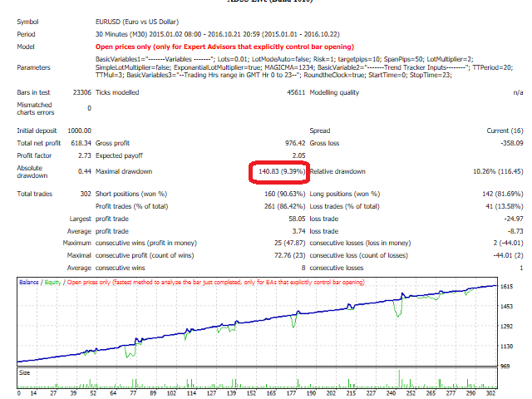
Task: Select consecutive wins value 25 (47.87)
Action: (x=290, y=243)
